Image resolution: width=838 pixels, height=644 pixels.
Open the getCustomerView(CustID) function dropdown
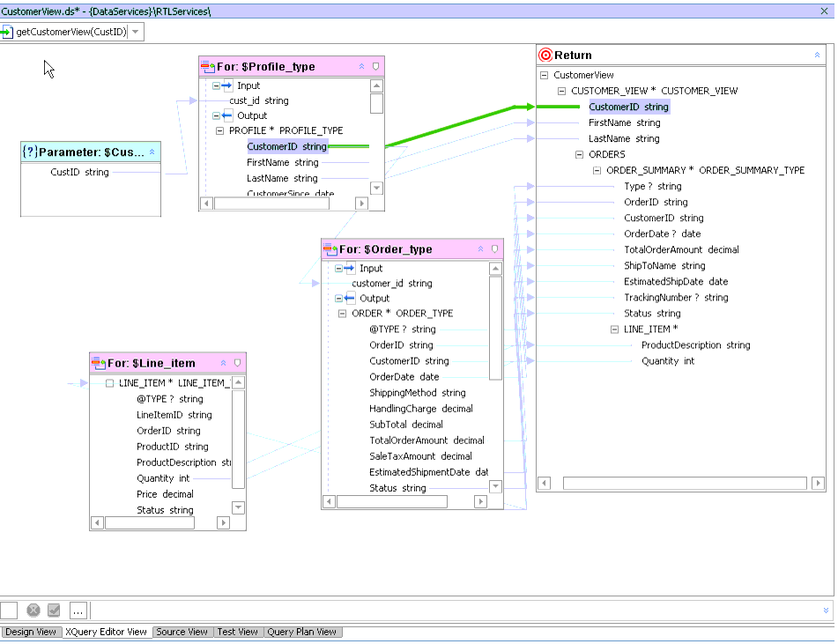click(x=136, y=32)
